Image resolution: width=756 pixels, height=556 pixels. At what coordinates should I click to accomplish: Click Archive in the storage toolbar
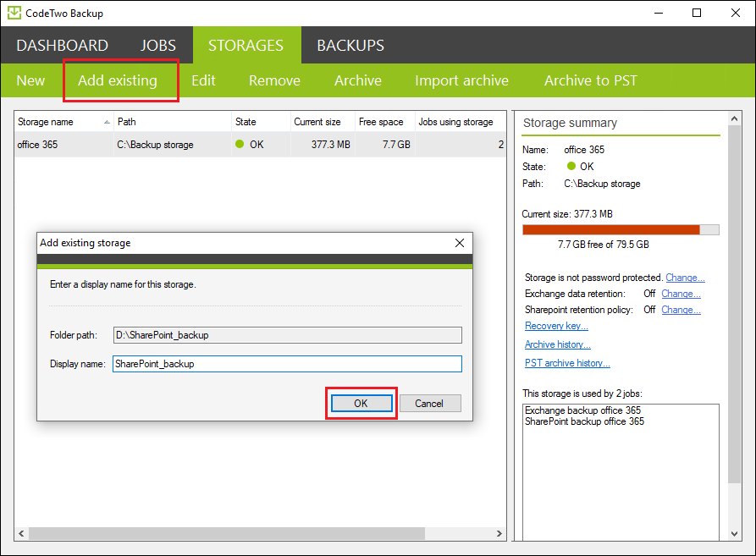(x=358, y=80)
